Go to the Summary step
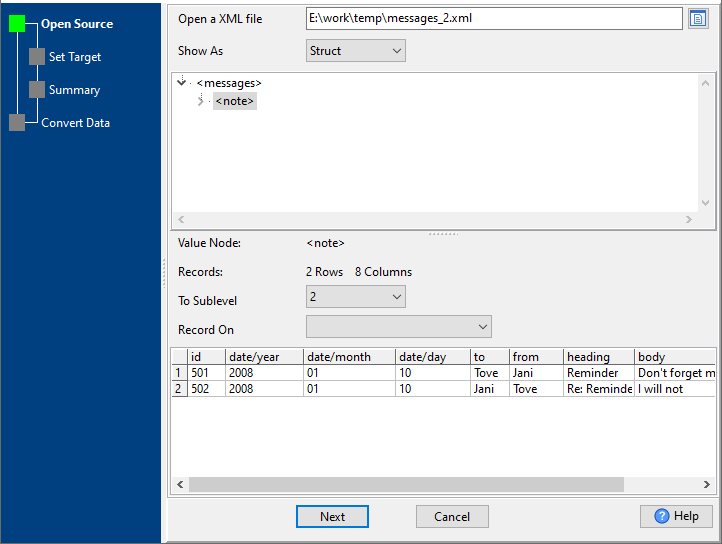Viewport: 722px width, 544px height. tap(74, 90)
